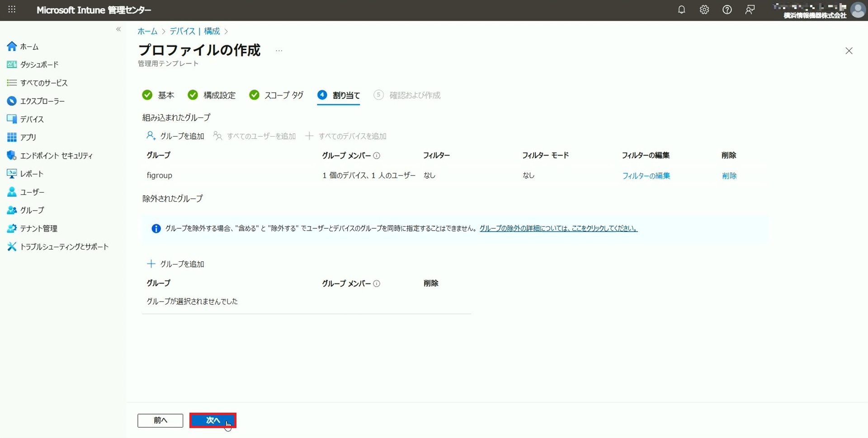
Task: Add a group under 組み込まれたグループ
Action: pos(175,136)
